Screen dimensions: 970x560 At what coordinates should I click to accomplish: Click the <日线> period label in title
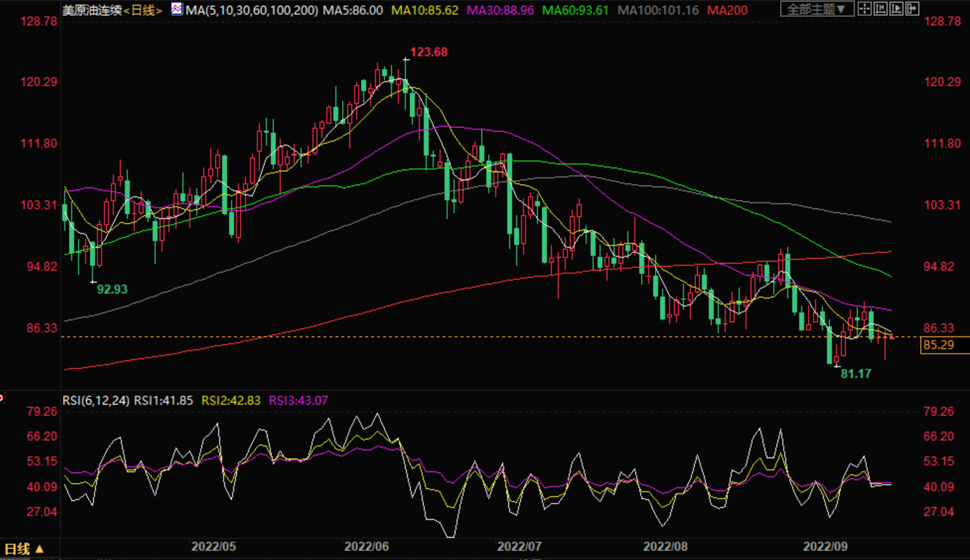point(143,11)
